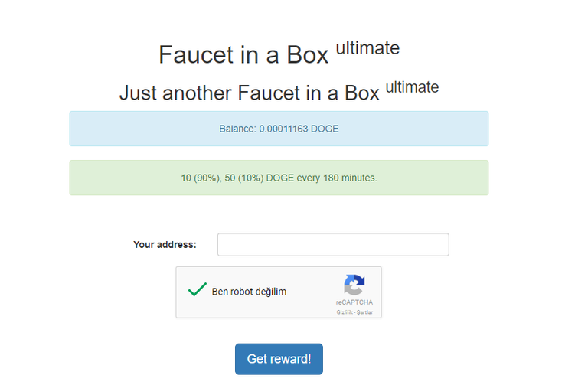Open the Şartlar terms link
Viewport: 588px width, 385px height.
pos(365,312)
